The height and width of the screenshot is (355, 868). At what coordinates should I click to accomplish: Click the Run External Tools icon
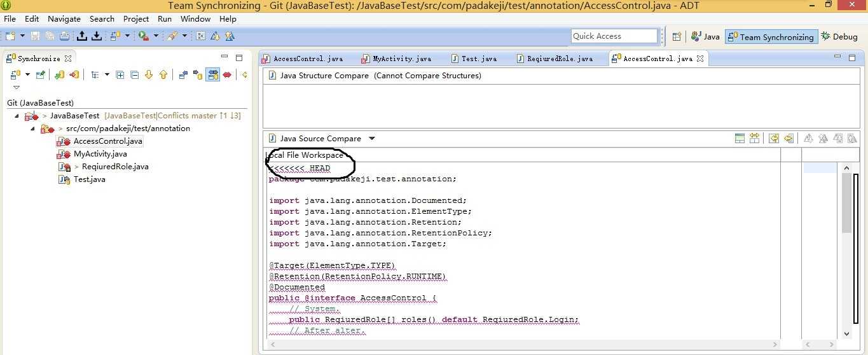(144, 36)
